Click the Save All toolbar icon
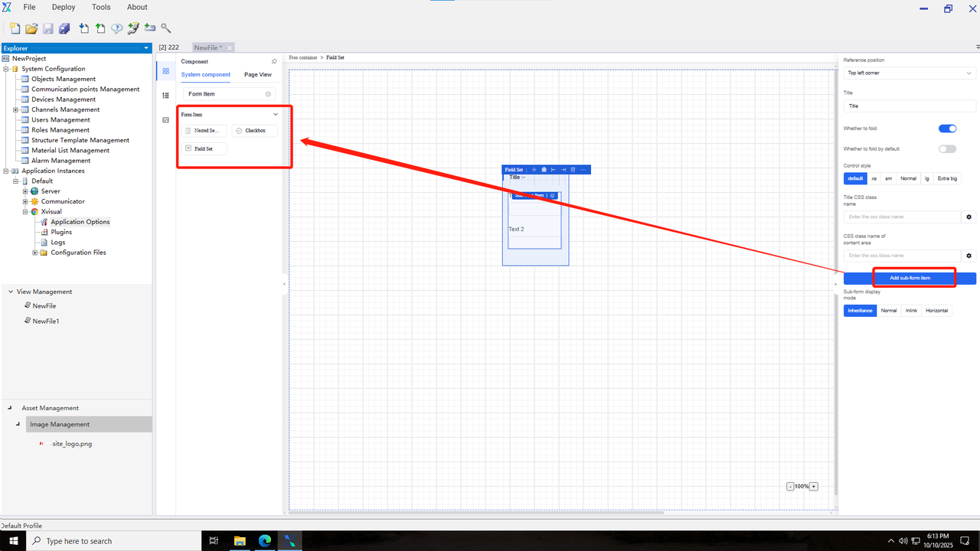Viewport: 980px width, 551px height. 64,28
